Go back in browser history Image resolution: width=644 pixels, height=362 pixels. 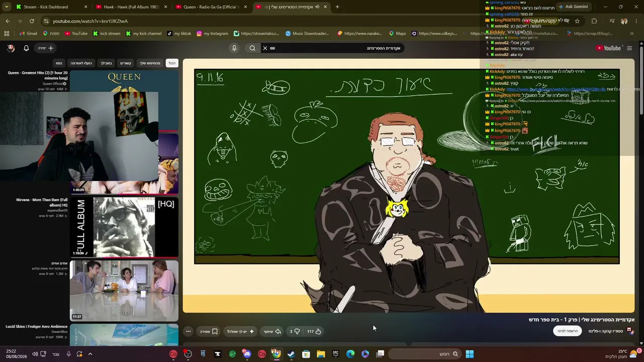(8, 21)
